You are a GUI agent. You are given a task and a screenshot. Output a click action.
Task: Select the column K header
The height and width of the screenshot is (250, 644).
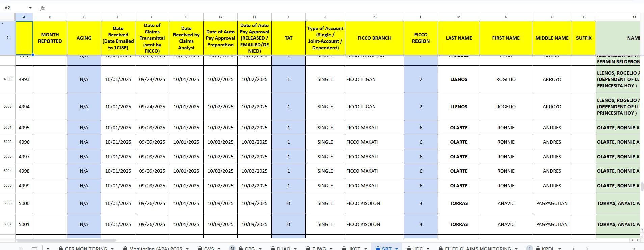pos(374,17)
